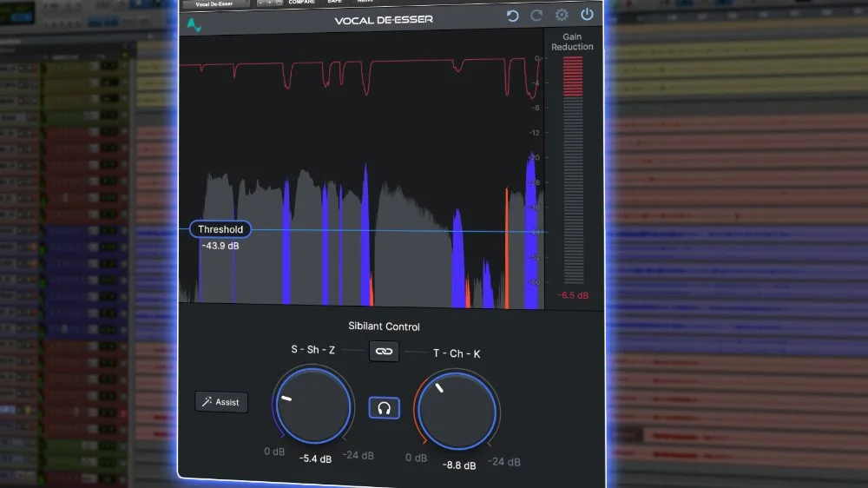Click the S - Sh - Z label
The height and width of the screenshot is (488, 868).
coord(312,350)
